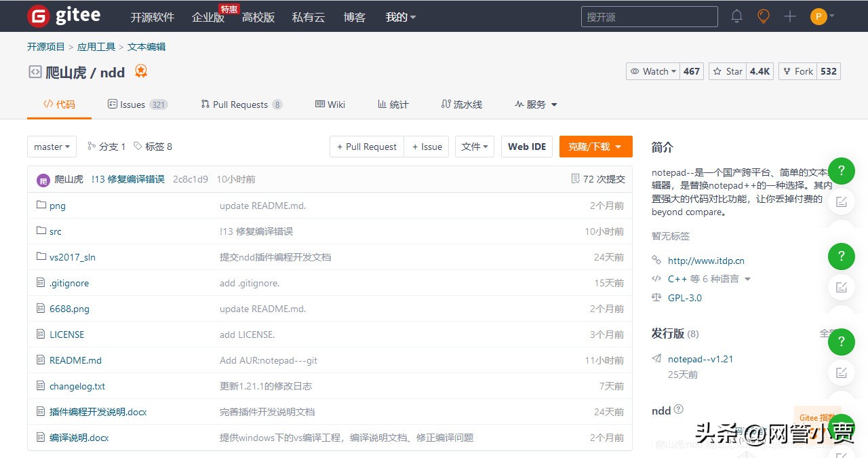Expand the C++ 等 6 种语言 list
Screen dimensions: 868x458
(709, 279)
